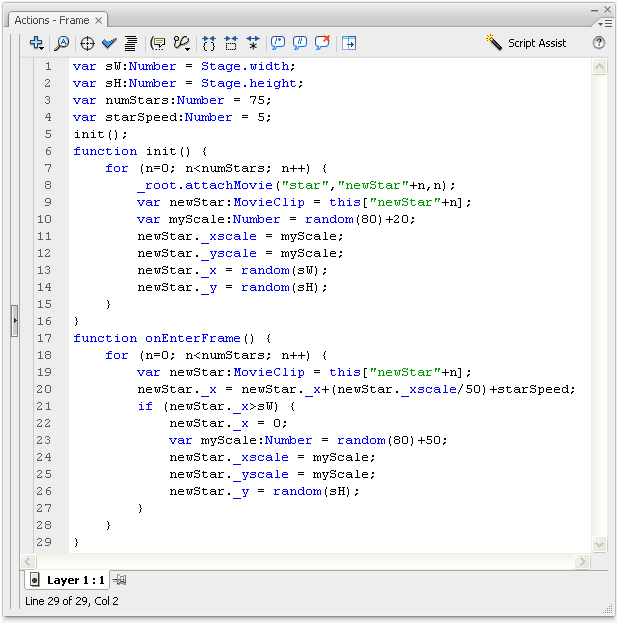Toggle Script Assist mode
The height and width of the screenshot is (624, 618).
click(526, 43)
